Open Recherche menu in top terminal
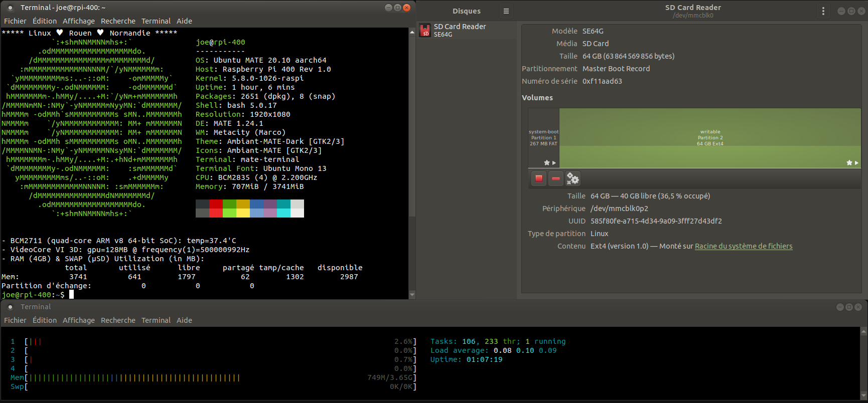Image resolution: width=868 pixels, height=403 pixels. point(118,21)
